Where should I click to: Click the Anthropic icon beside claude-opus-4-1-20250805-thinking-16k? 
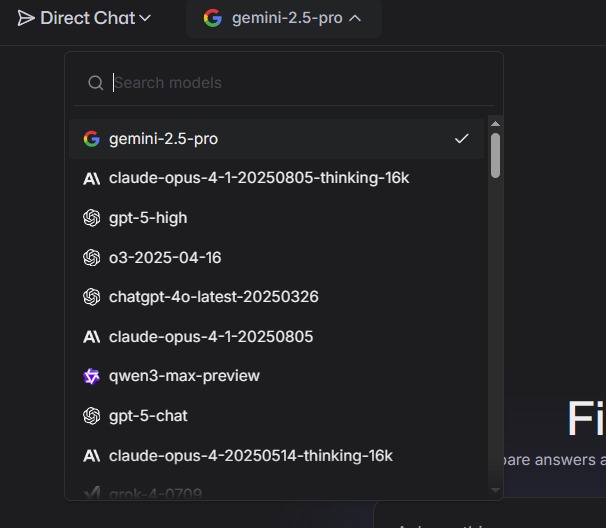click(x=92, y=178)
